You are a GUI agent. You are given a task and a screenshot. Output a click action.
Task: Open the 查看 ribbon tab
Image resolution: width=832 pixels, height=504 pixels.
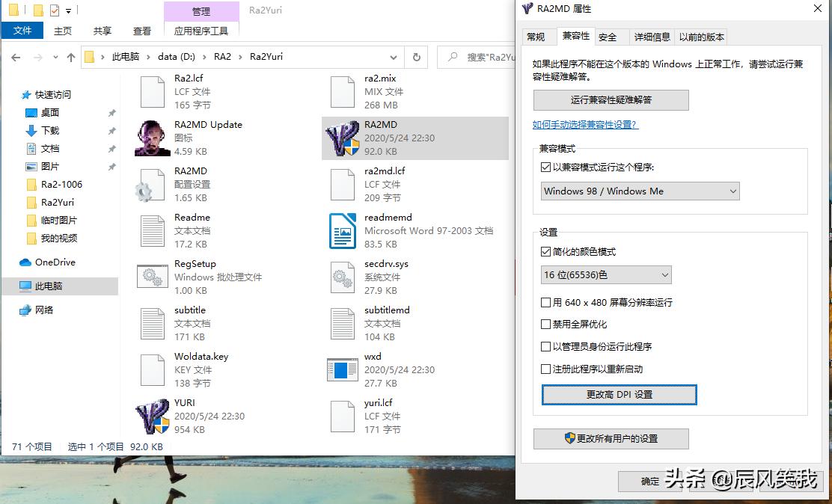[x=142, y=31]
